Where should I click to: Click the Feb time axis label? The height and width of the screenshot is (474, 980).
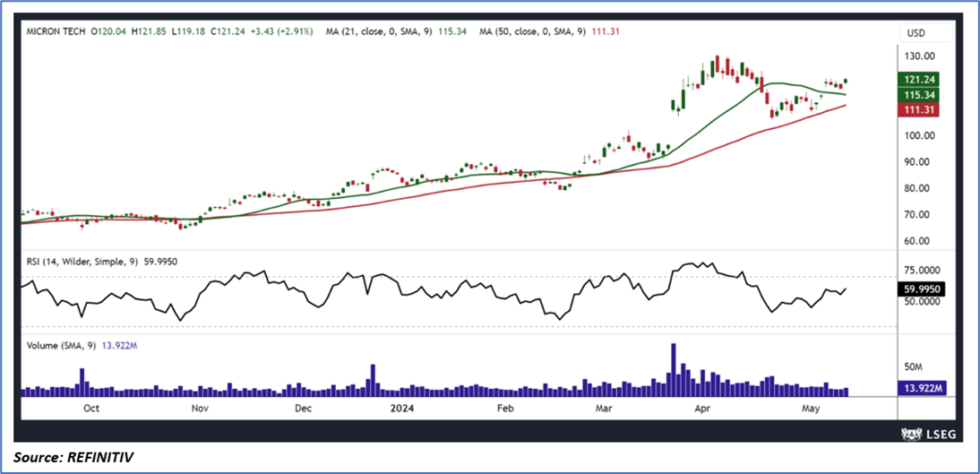point(503,409)
